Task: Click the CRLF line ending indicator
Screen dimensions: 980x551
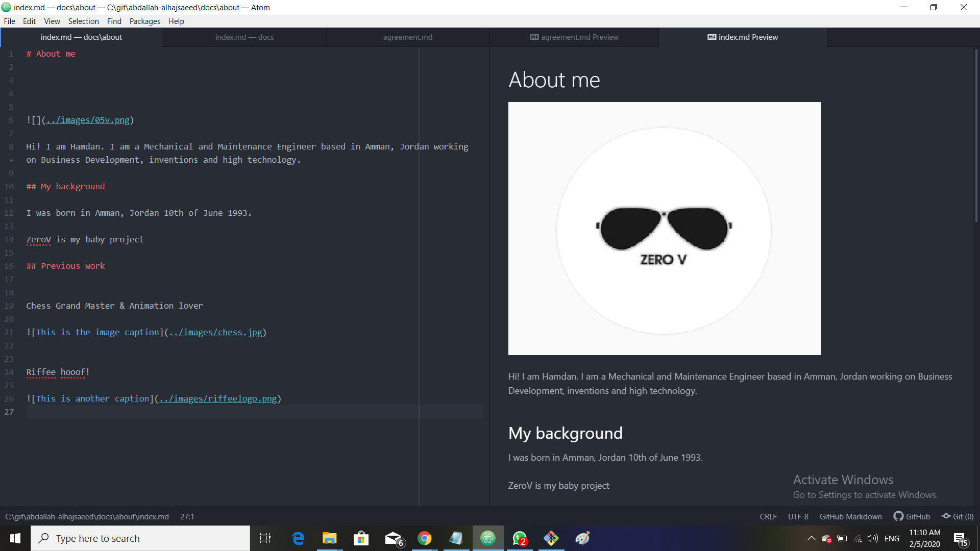Action: click(x=769, y=516)
